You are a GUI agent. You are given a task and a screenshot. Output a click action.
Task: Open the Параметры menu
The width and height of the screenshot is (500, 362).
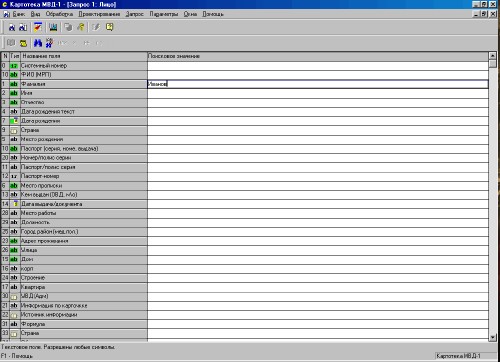(164, 14)
